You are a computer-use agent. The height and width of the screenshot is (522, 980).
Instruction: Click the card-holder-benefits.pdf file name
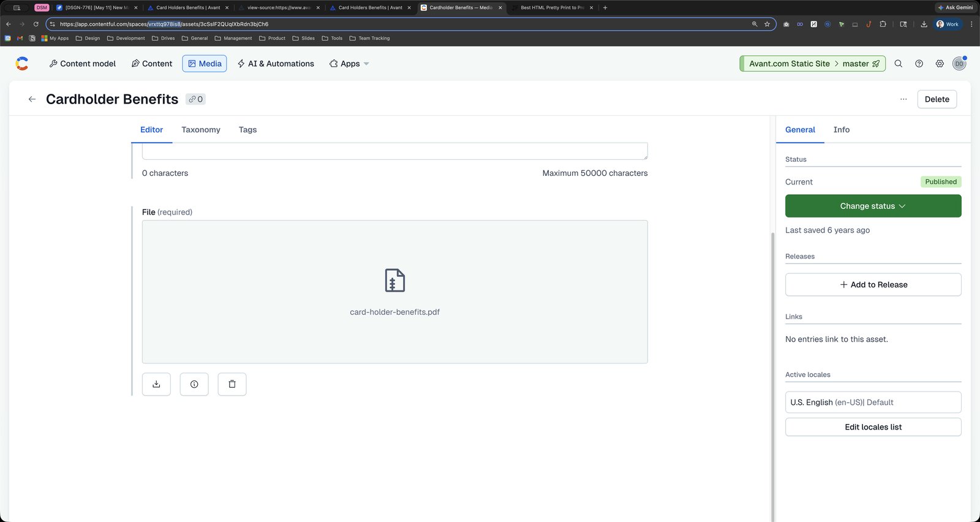pyautogui.click(x=395, y=312)
